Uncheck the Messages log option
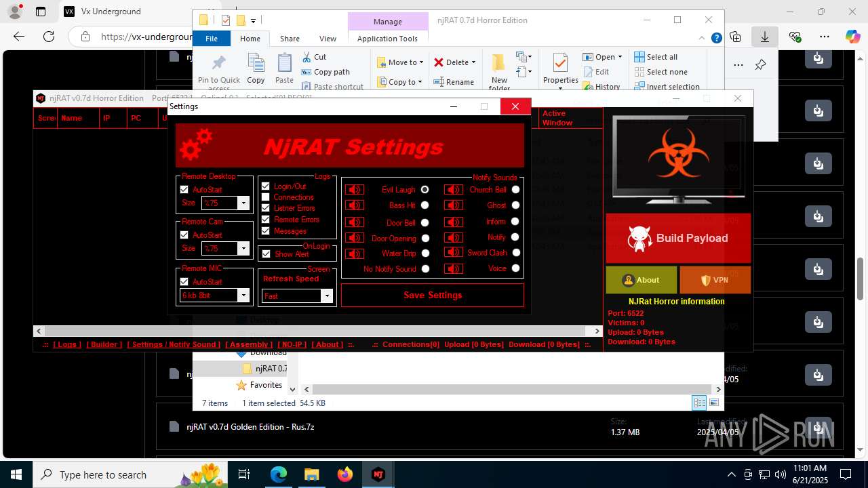 pyautogui.click(x=266, y=230)
